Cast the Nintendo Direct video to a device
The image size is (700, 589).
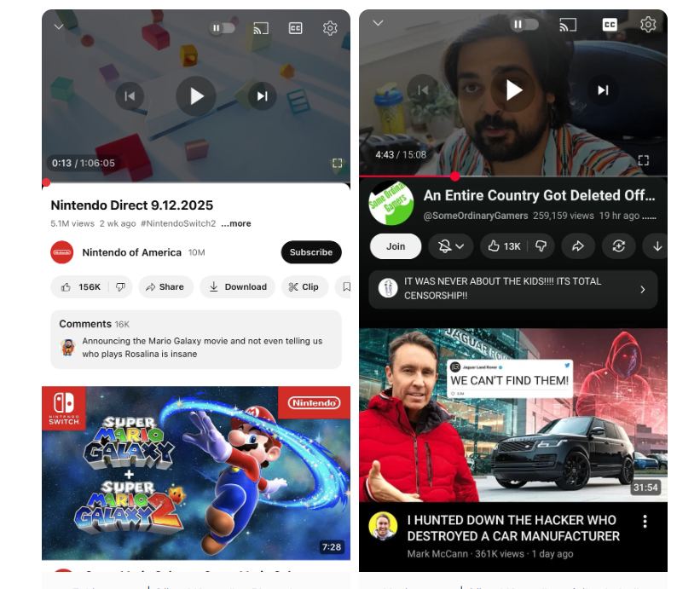[x=261, y=28]
